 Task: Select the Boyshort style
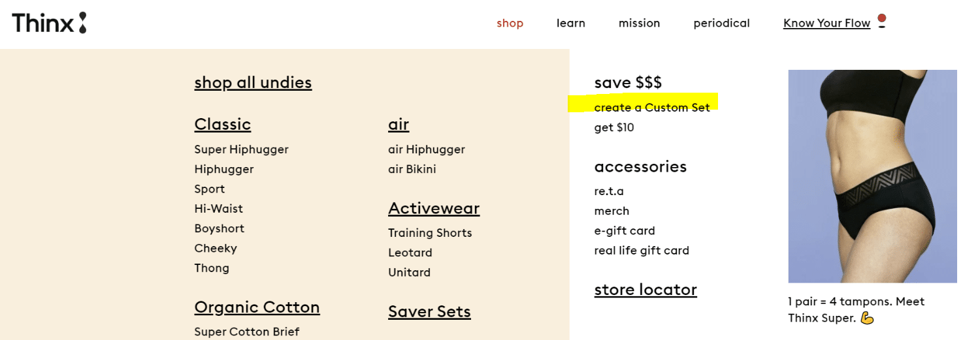(219, 228)
